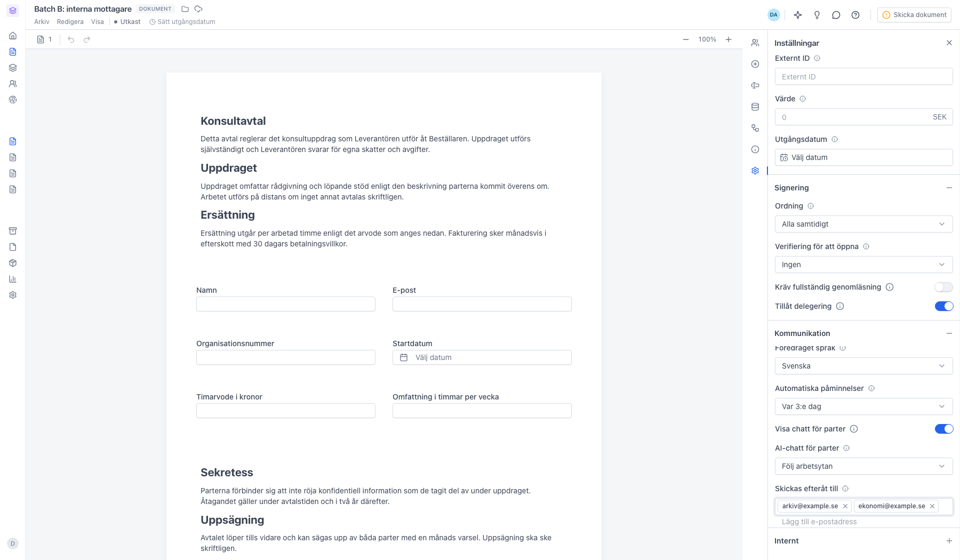Expand the Internt section
The height and width of the screenshot is (560, 960).
pyautogui.click(x=949, y=541)
